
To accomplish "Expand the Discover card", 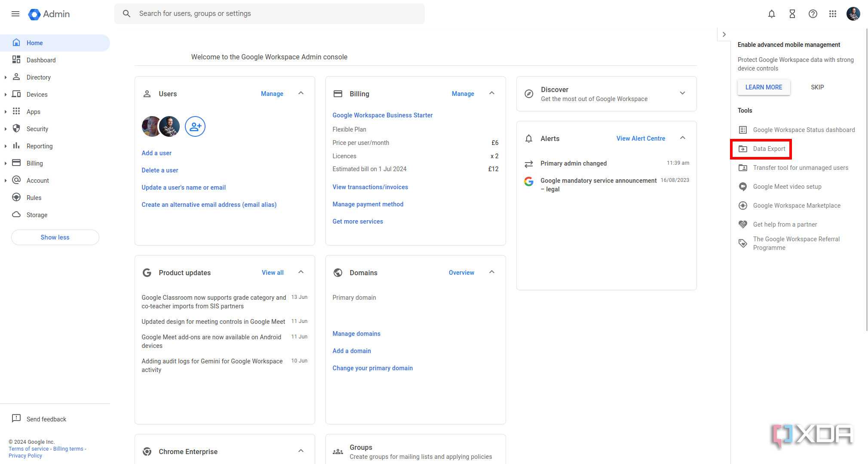I will (683, 93).
